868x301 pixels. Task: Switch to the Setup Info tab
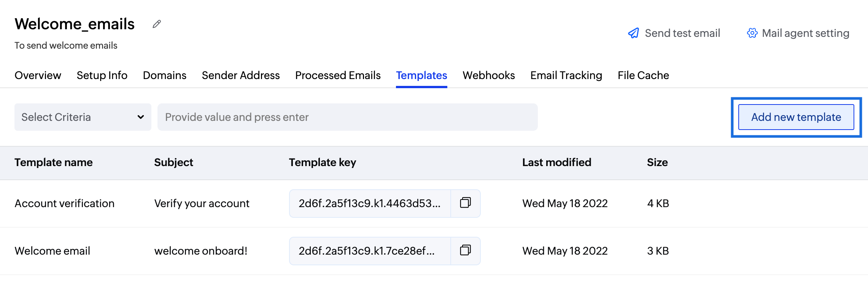pos(102,75)
